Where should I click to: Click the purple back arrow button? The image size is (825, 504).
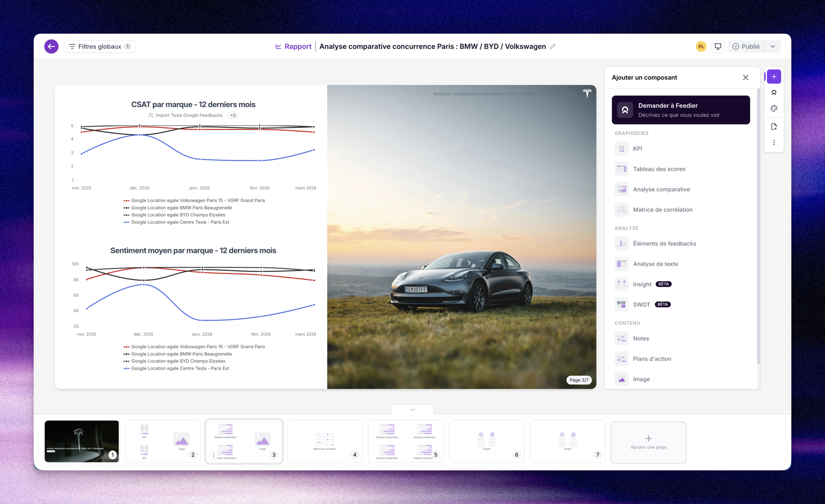click(x=51, y=47)
